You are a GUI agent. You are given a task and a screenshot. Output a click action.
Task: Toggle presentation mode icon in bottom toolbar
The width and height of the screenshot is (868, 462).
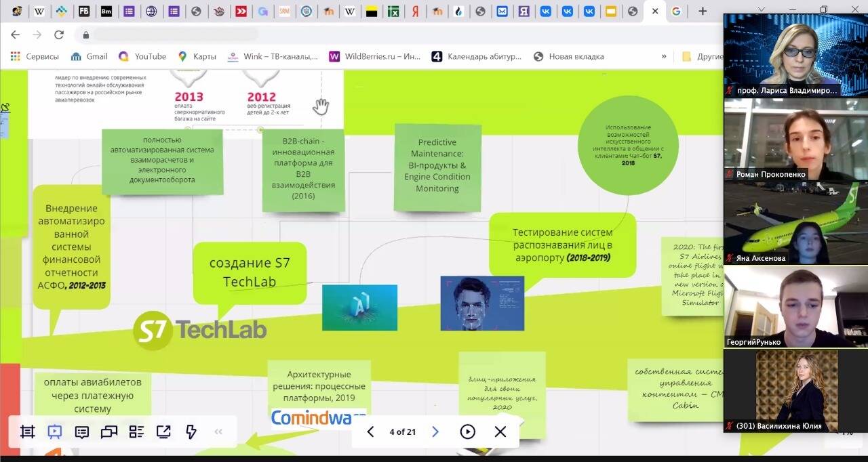click(x=55, y=432)
